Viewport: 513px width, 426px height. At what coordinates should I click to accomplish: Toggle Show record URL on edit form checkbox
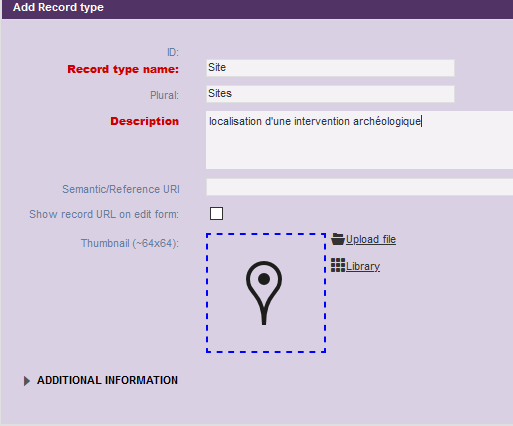pyautogui.click(x=216, y=213)
